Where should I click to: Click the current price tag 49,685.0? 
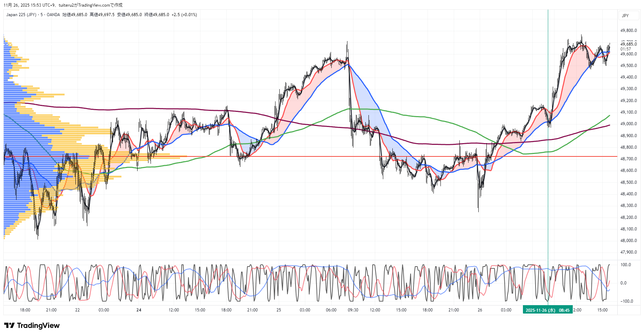coord(628,44)
